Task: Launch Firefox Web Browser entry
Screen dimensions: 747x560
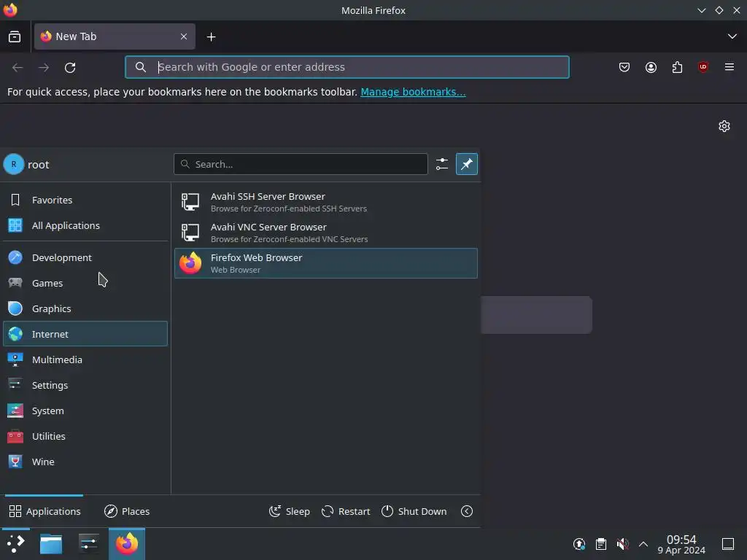Action: point(326,263)
